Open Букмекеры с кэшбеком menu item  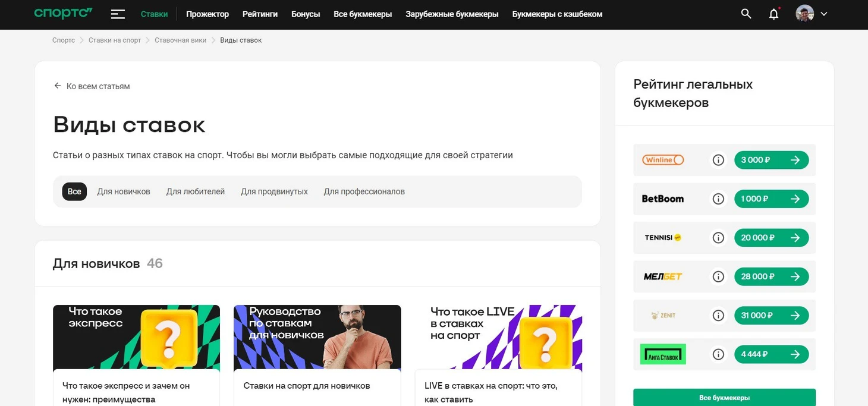pyautogui.click(x=557, y=14)
